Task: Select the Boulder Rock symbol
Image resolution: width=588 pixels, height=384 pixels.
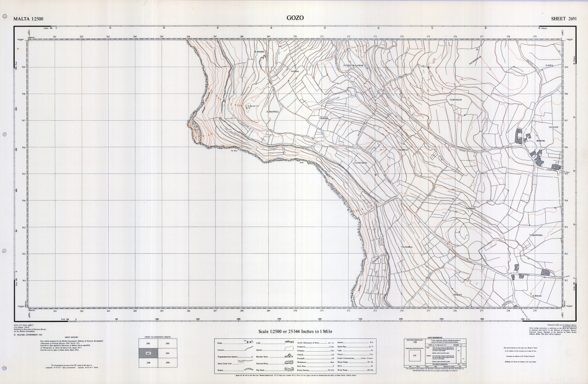Action: click(289, 356)
